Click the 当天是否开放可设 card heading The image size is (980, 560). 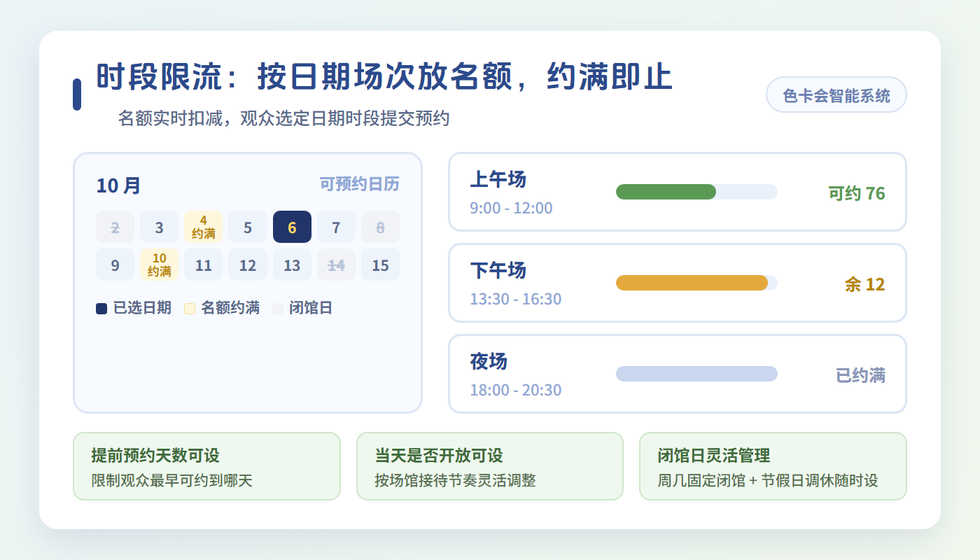pyautogui.click(x=439, y=456)
